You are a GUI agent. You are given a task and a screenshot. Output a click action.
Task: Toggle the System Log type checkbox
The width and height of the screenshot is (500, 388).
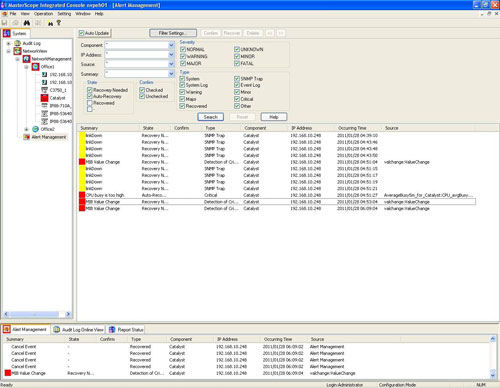click(x=182, y=85)
